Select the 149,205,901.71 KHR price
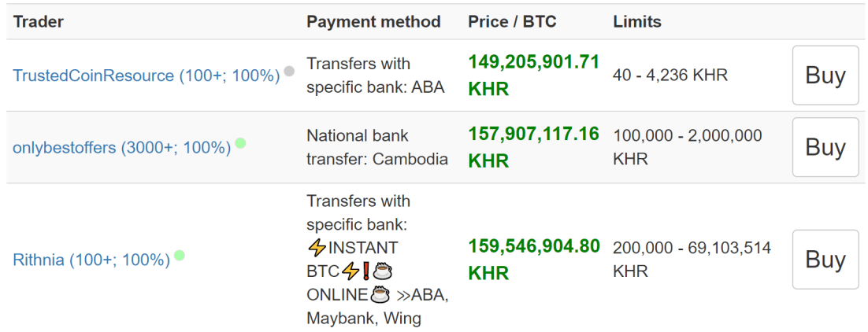 [x=534, y=76]
